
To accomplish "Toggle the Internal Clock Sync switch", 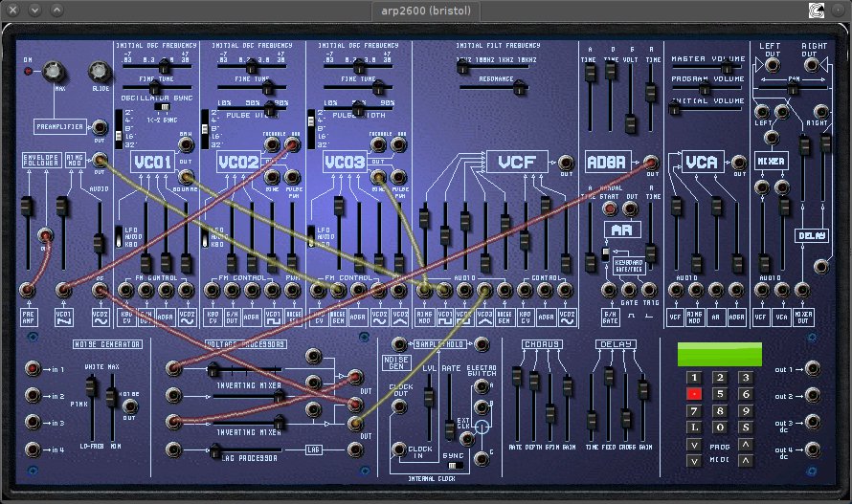I will [453, 465].
